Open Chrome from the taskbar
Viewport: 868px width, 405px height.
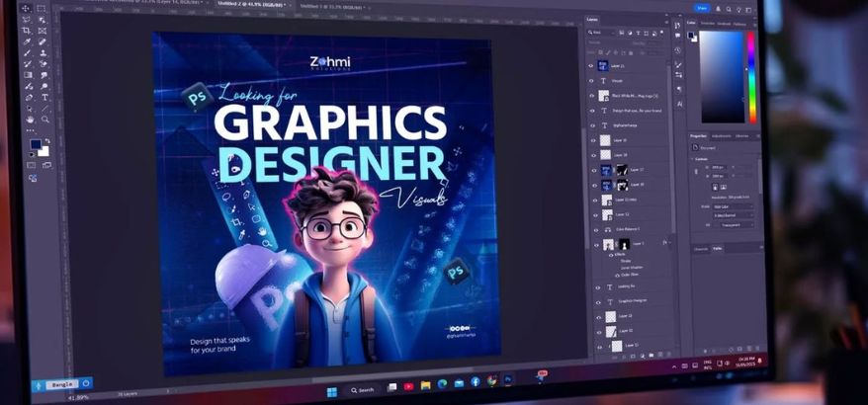tap(491, 380)
